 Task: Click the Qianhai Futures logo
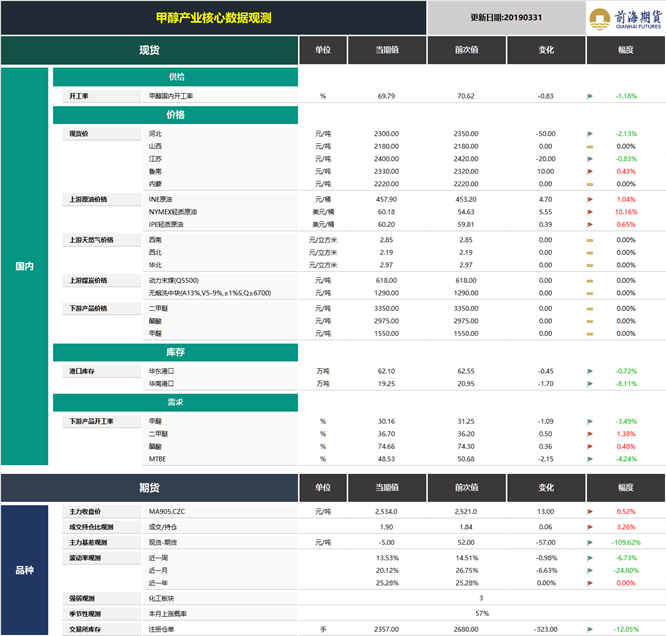click(625, 18)
